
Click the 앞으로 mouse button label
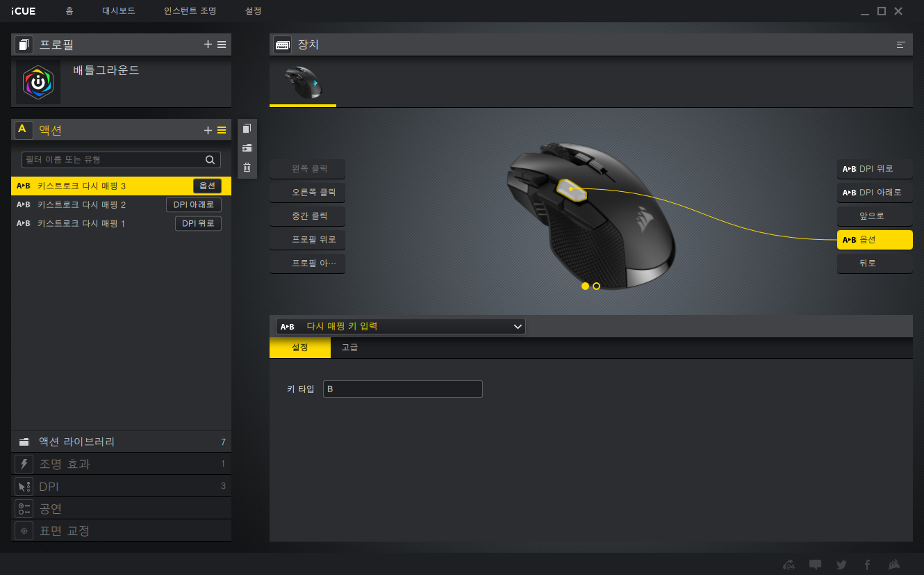[875, 216]
